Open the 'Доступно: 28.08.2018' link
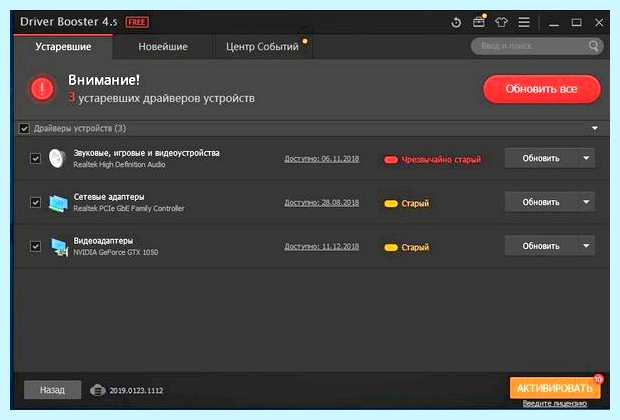 click(322, 203)
